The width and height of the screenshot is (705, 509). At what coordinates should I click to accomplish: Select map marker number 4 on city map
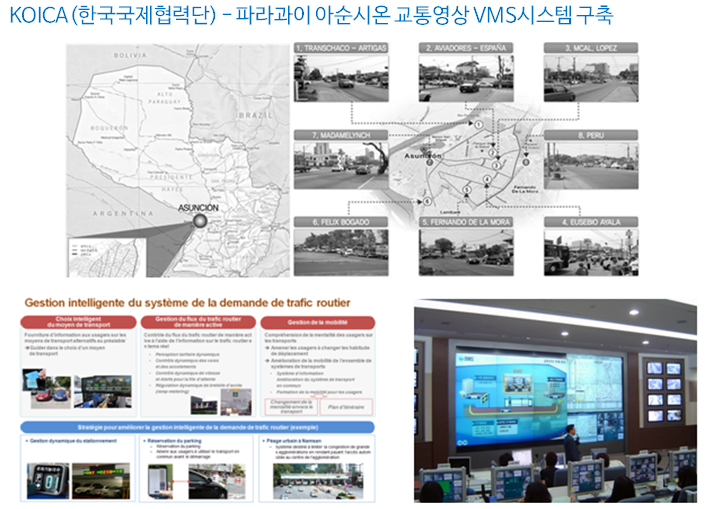tap(487, 180)
